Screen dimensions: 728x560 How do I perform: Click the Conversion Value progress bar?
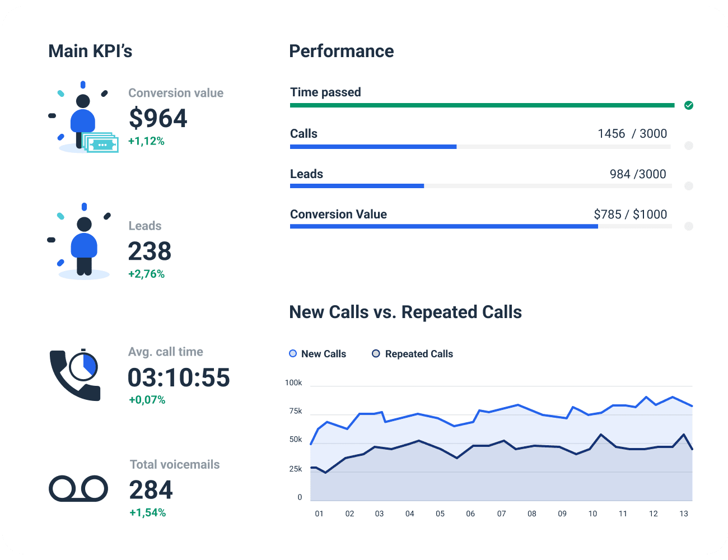[442, 226]
